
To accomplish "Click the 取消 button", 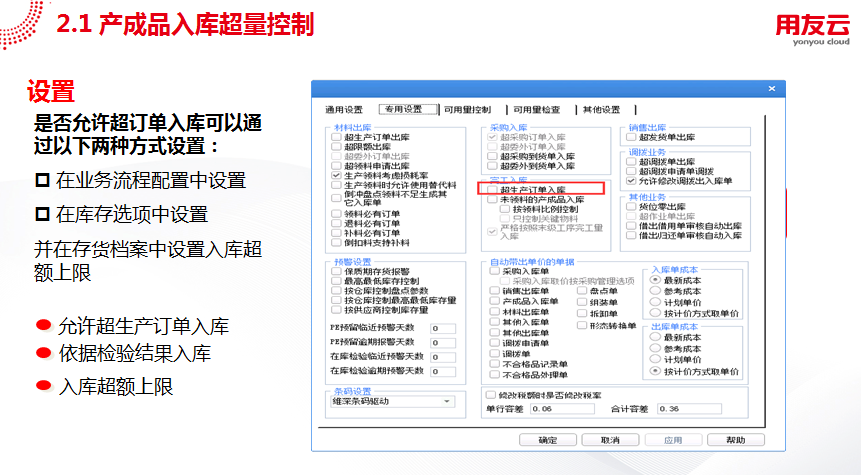I will click(x=610, y=440).
